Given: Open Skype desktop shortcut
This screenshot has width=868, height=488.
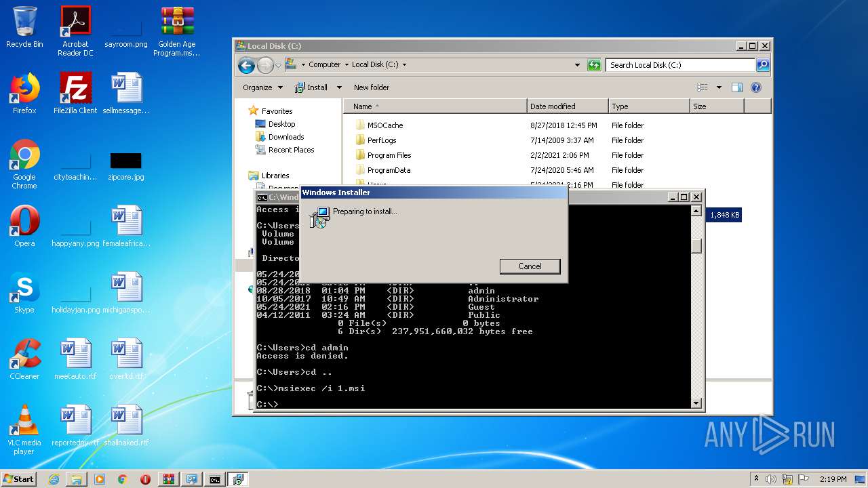Looking at the screenshot, I should point(24,293).
